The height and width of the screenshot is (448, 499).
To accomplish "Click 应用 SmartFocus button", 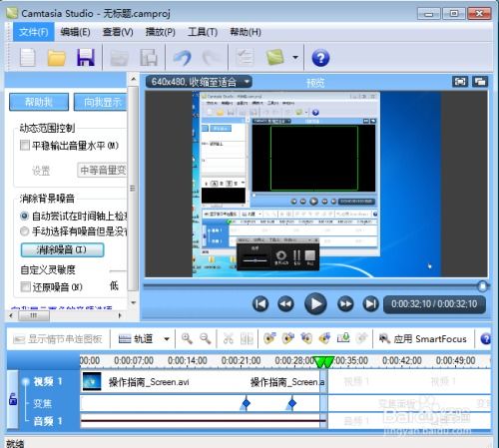I will pyautogui.click(x=423, y=339).
